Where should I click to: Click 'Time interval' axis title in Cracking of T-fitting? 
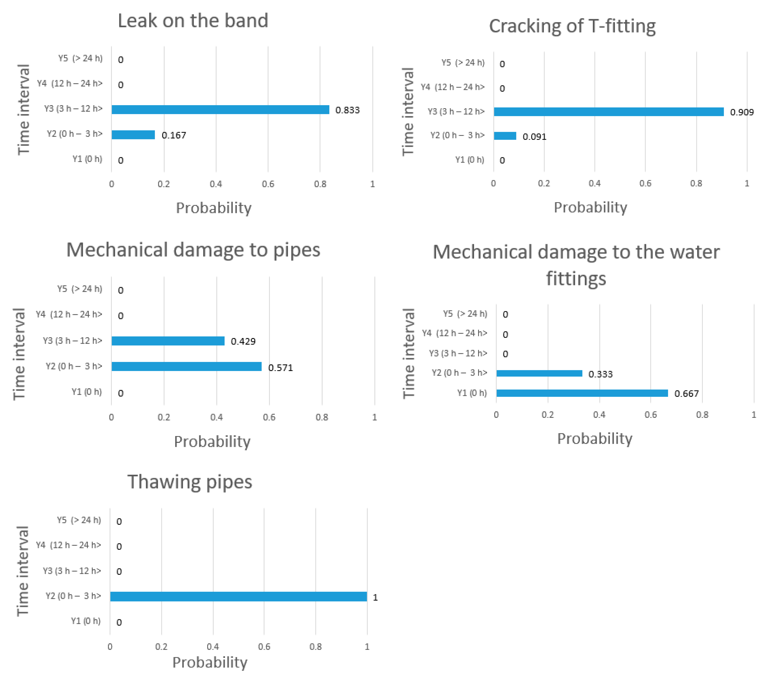click(x=408, y=111)
